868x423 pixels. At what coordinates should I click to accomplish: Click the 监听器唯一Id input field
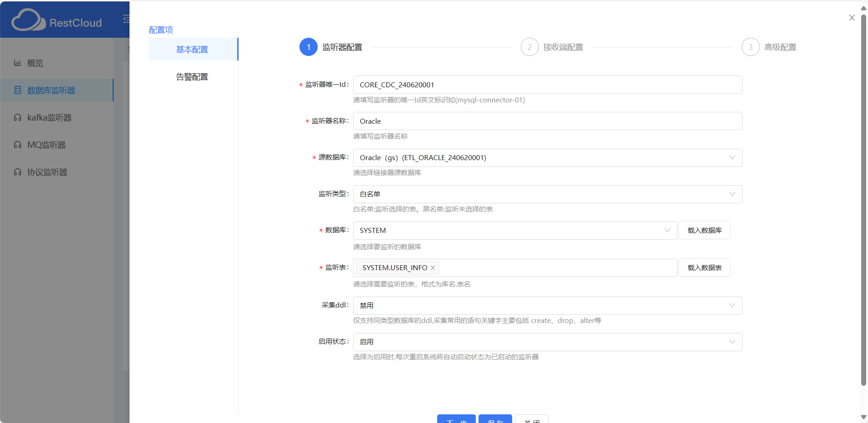[548, 85]
